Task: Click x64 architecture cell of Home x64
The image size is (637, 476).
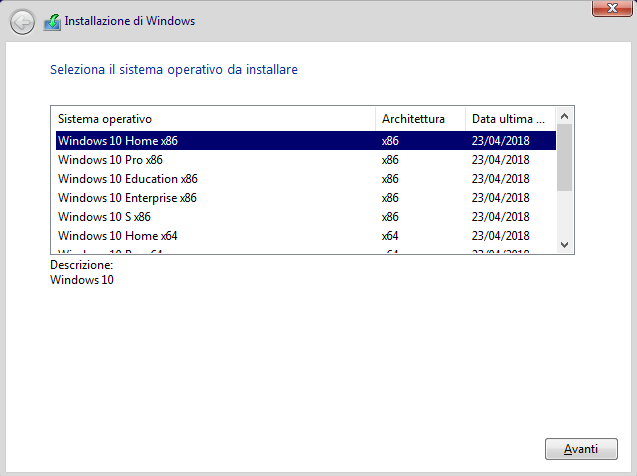Action: (390, 236)
